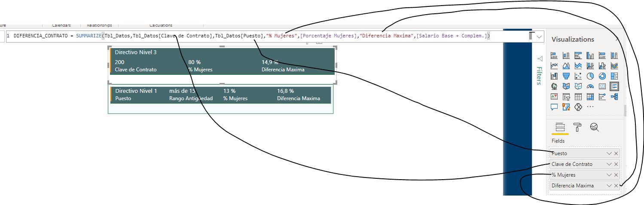Select the Decomposition tree visual
Screen dimensions: 644x205
[614, 97]
